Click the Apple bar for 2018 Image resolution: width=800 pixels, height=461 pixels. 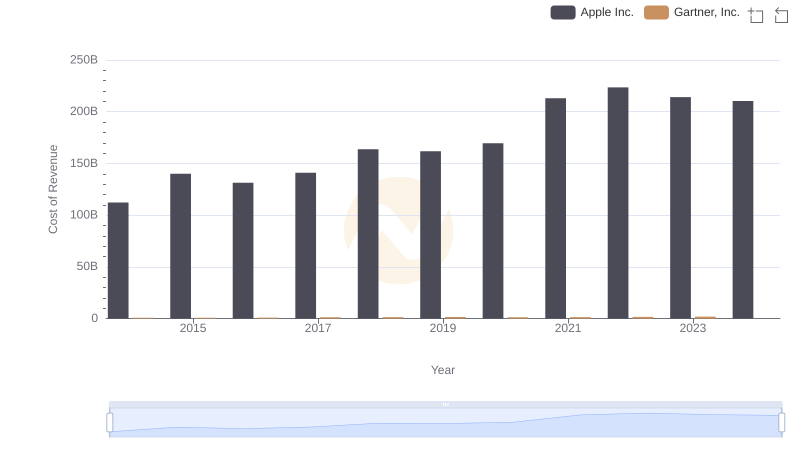click(x=368, y=234)
